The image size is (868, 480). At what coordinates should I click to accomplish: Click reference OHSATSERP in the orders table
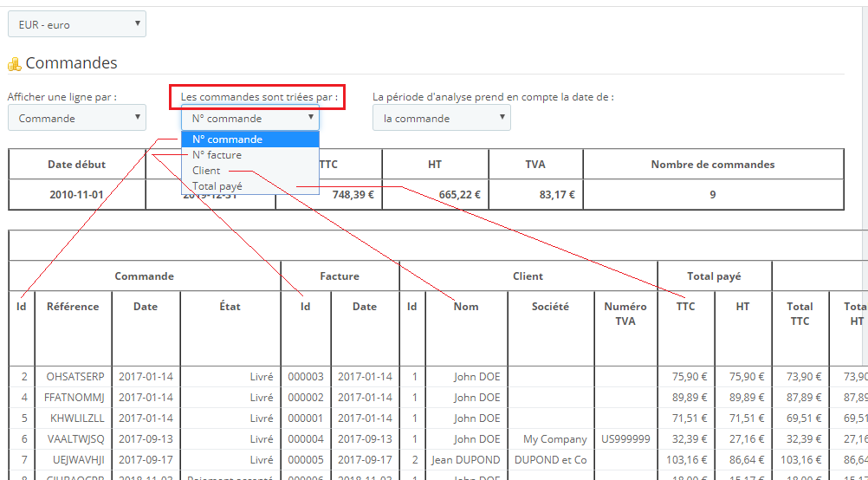coord(73,377)
